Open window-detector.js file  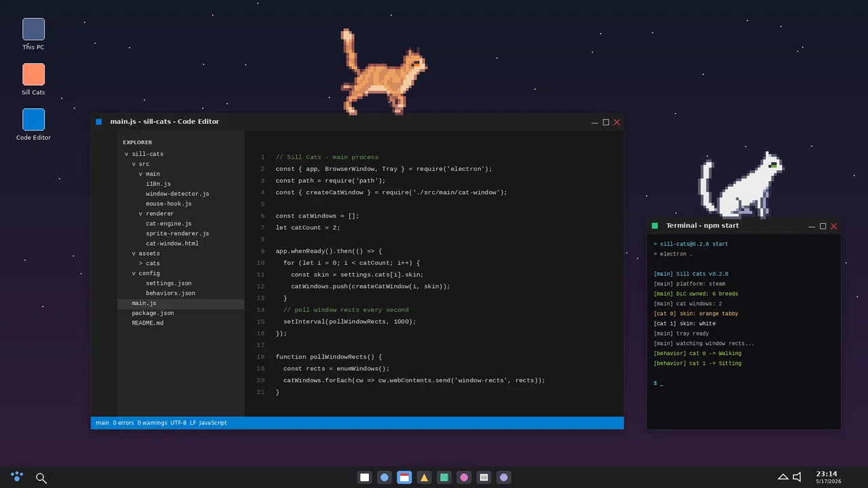(181, 194)
